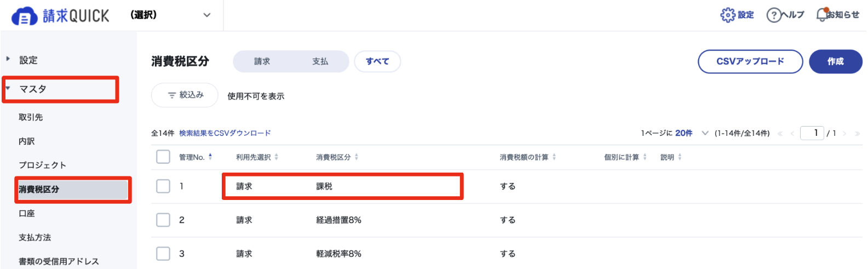
Task: Tick the checkbox for row 2
Action: (x=163, y=220)
